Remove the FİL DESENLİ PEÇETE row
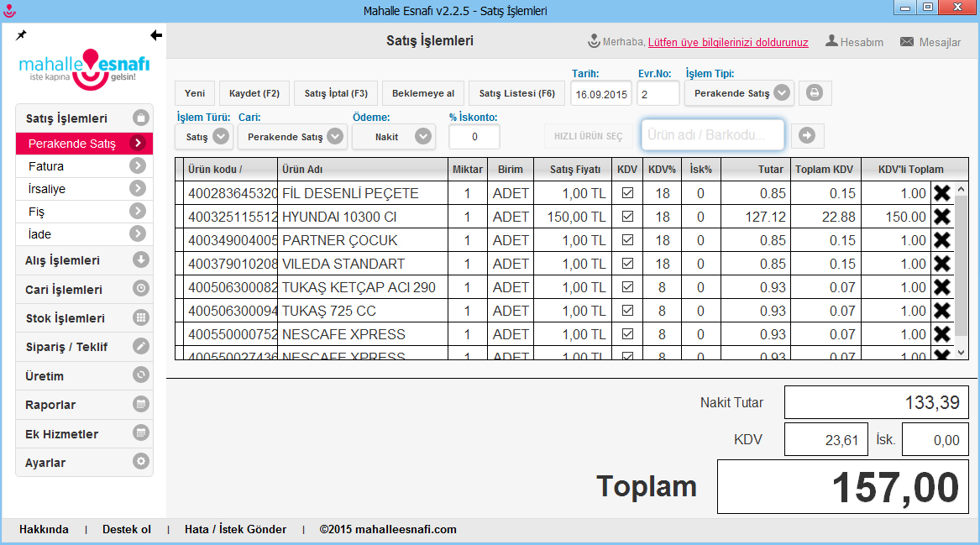 pyautogui.click(x=942, y=193)
